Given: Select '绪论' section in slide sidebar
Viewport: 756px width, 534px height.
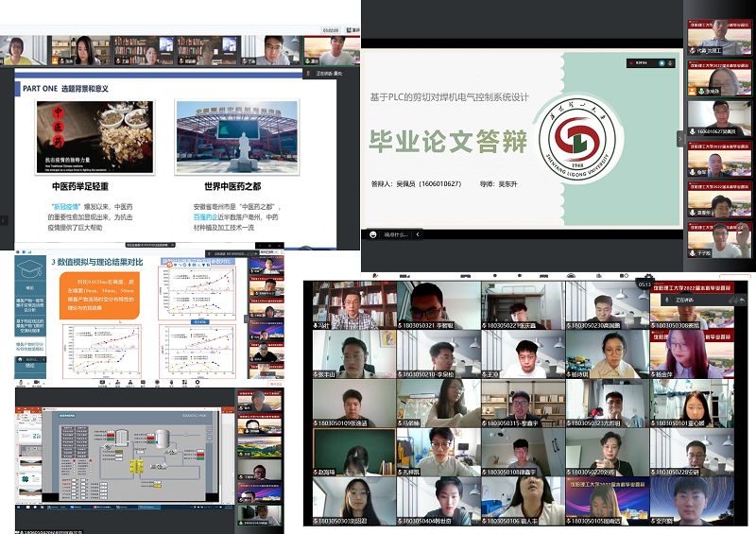Looking at the screenshot, I should (30, 287).
